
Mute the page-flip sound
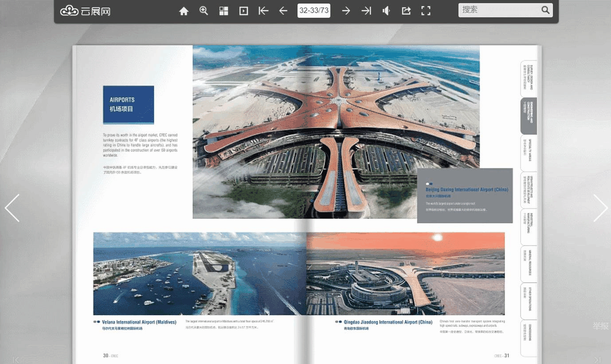386,11
